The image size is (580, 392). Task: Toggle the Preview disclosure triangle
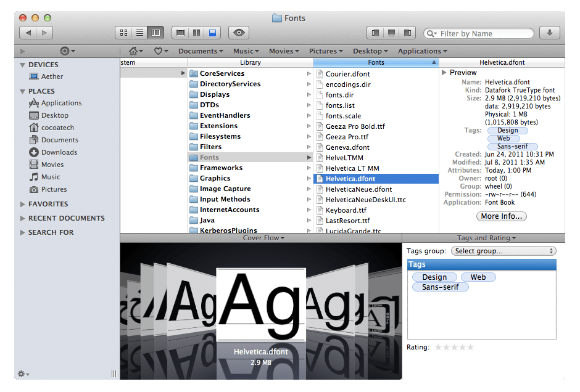444,72
